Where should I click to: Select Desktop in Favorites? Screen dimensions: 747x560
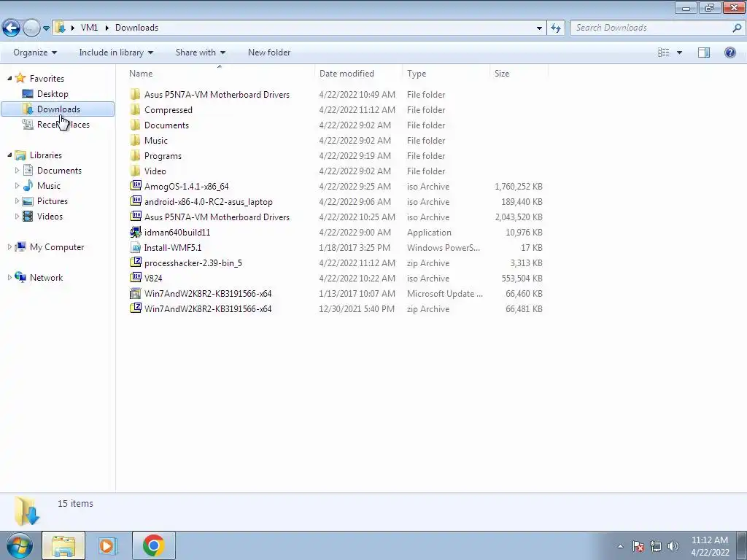53,94
